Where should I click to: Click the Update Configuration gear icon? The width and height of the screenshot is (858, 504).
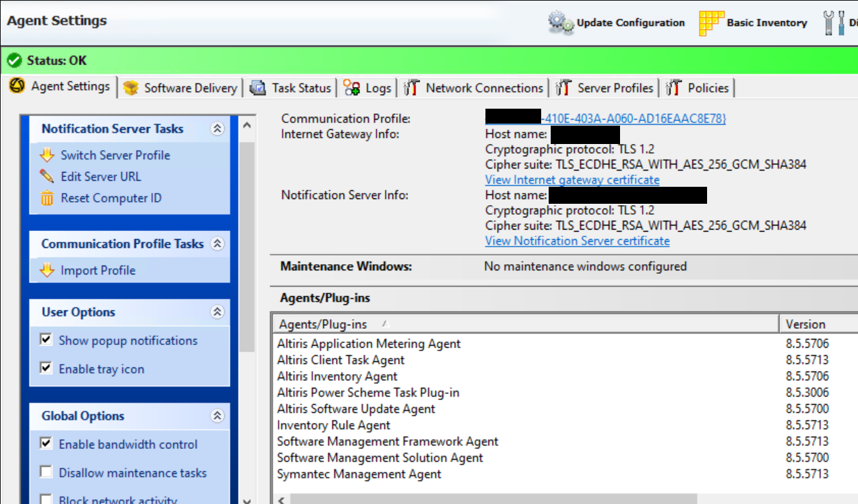pyautogui.click(x=562, y=22)
